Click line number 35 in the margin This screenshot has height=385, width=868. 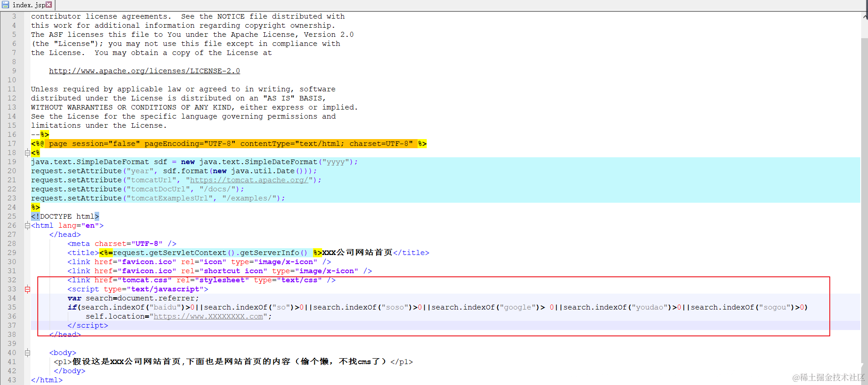pos(12,307)
